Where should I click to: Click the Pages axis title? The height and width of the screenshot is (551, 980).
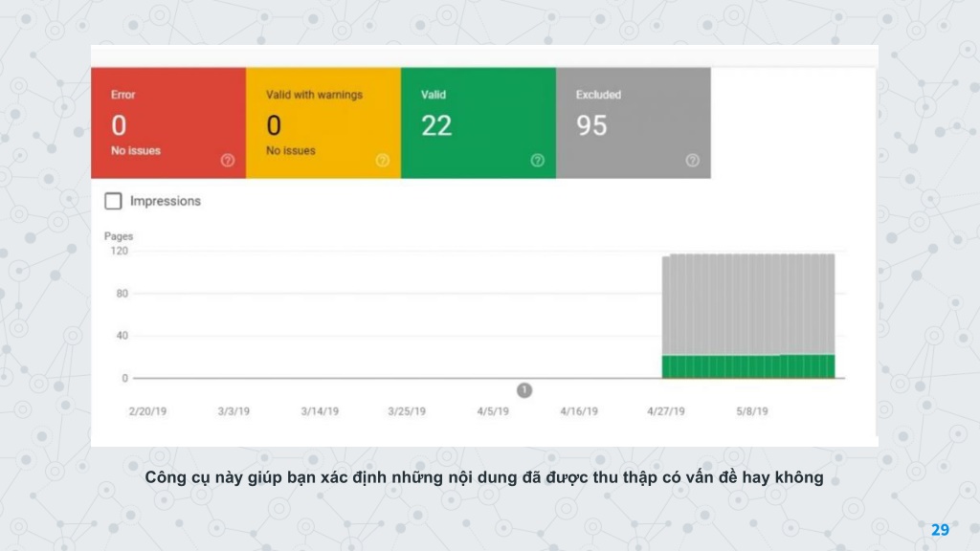pyautogui.click(x=119, y=236)
